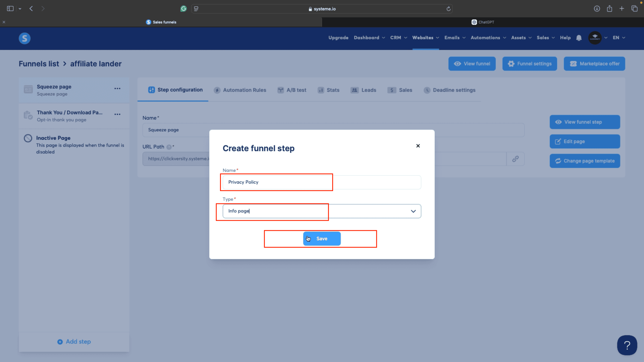
Task: Open the Websites dropdown menu
Action: (426, 38)
